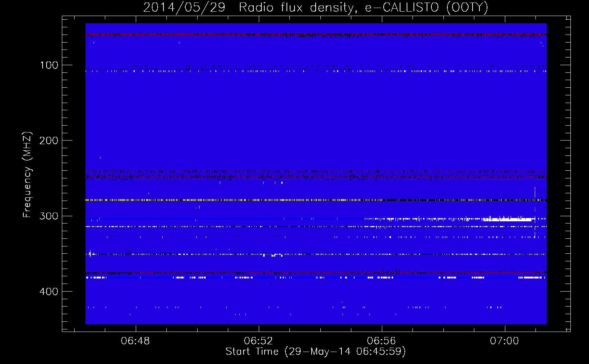Click the 06:56 time tick label

point(381,341)
